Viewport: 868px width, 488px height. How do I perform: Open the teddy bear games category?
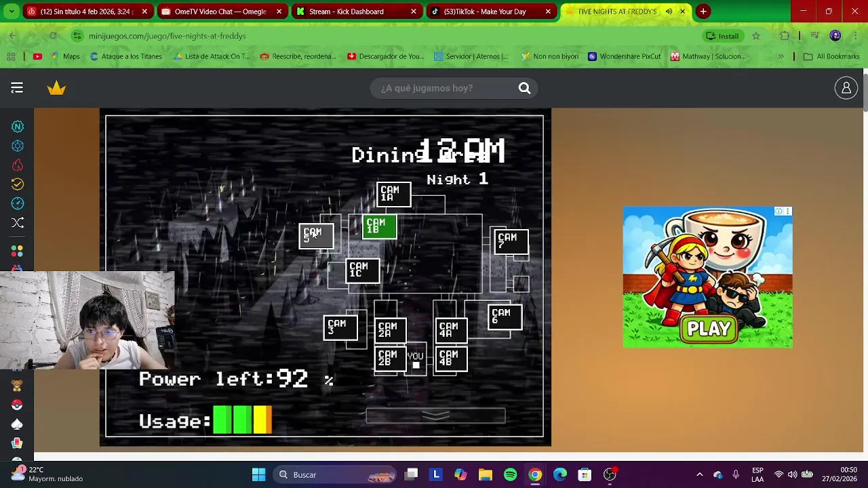(x=18, y=386)
